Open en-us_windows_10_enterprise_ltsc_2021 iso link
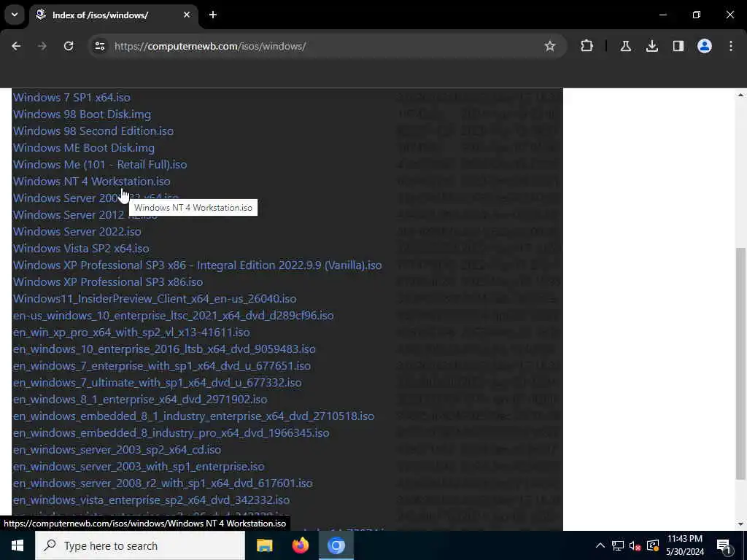Viewport: 747px width, 560px height. coord(174,315)
